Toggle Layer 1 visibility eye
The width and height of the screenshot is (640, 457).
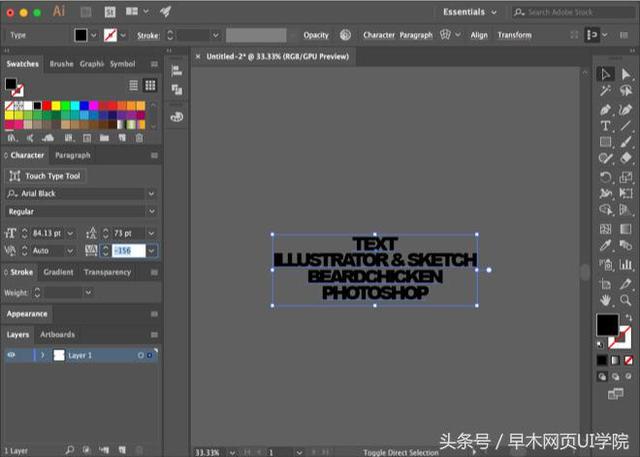coord(11,355)
